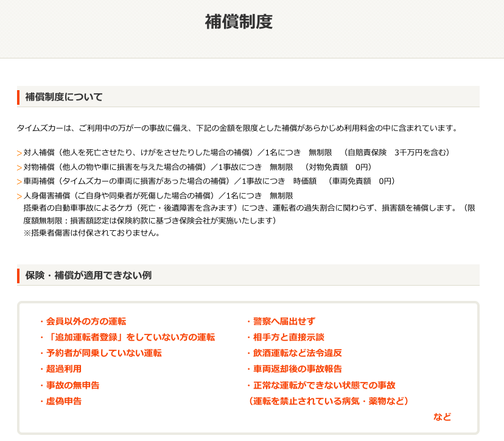504x441 pixels.
Task: Click the item 正常な運転ができない状態での事故
Action: (324, 385)
